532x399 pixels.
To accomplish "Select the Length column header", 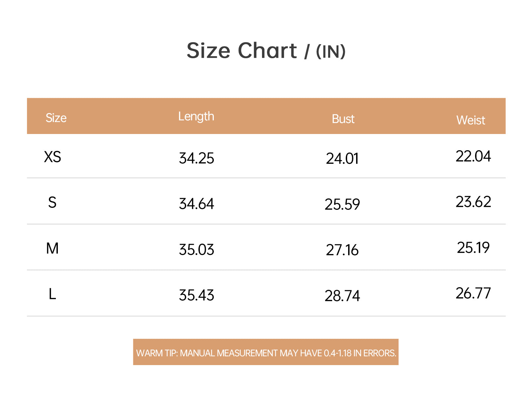I will (196, 117).
